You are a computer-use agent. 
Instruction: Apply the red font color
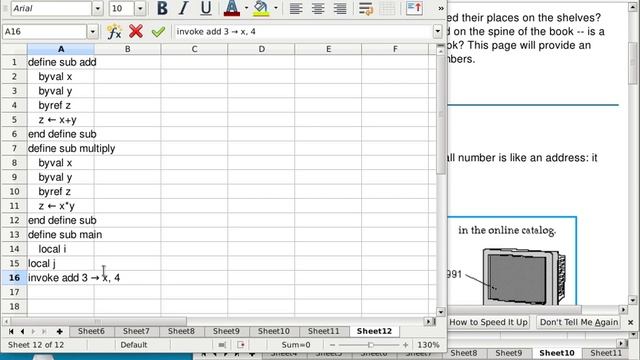tap(232, 8)
